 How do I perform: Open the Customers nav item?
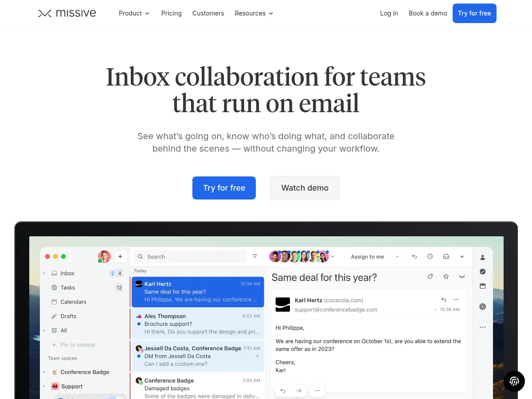[x=208, y=13]
